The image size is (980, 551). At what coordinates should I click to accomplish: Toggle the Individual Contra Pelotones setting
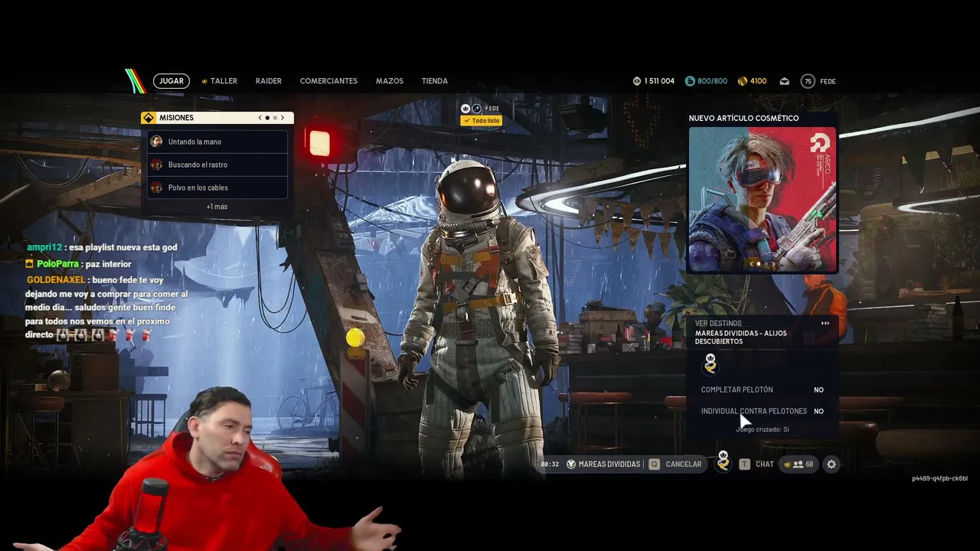pos(763,411)
